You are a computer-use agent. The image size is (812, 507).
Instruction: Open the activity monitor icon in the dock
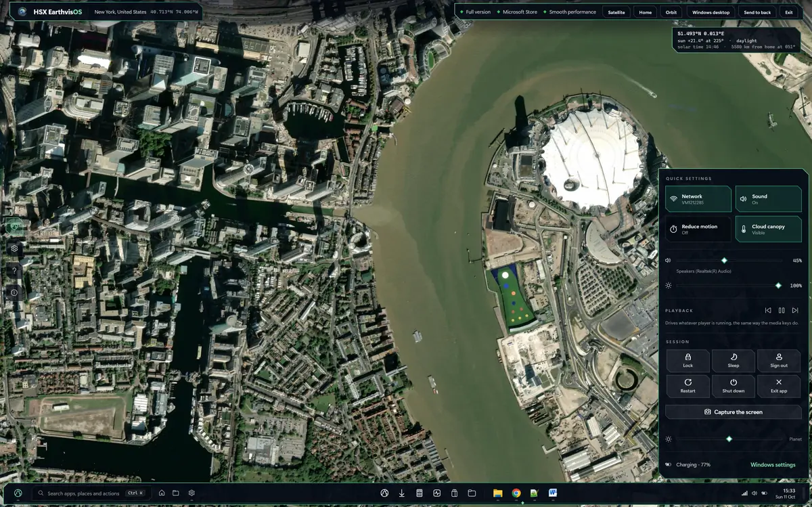[x=437, y=493]
